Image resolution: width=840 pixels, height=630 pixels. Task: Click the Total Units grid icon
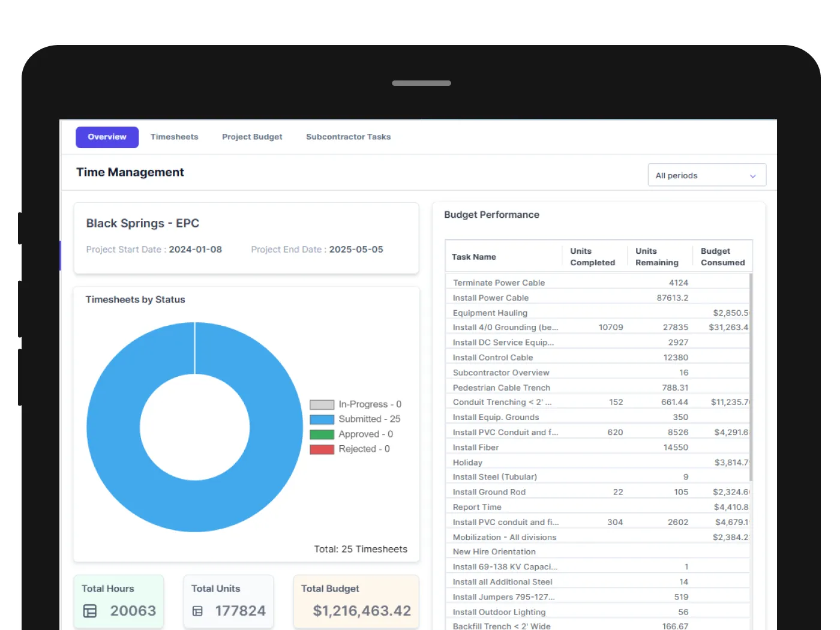coord(197,611)
